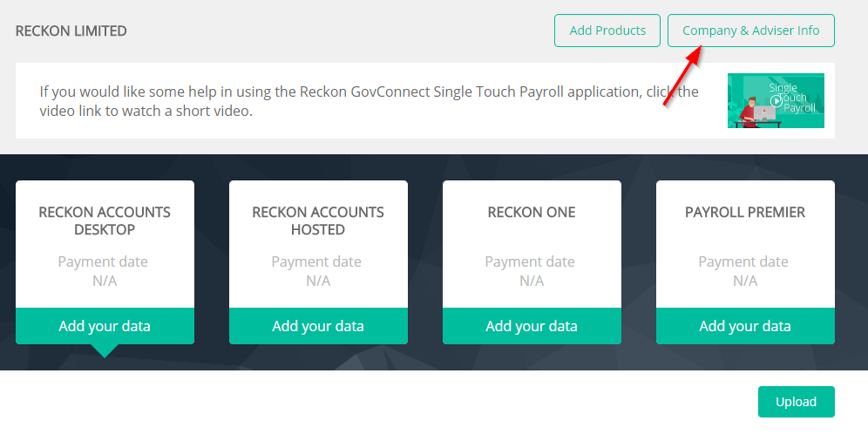
Task: Add your data for Reckon Accounts Hosted
Action: tap(318, 326)
